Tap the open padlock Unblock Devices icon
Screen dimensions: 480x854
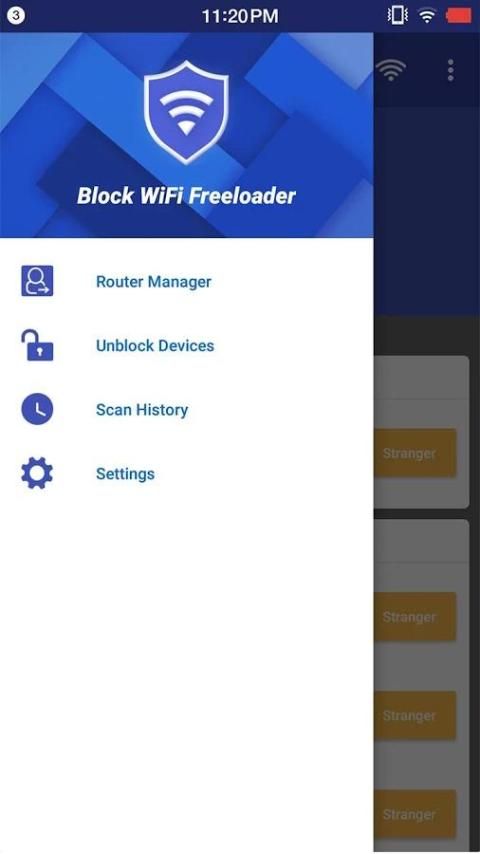pos(37,345)
